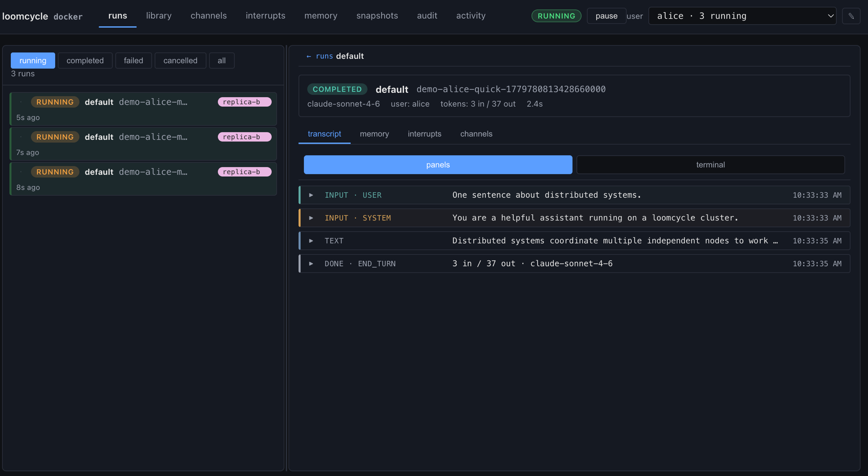Expand the TEXT transcript row

[x=574, y=241]
